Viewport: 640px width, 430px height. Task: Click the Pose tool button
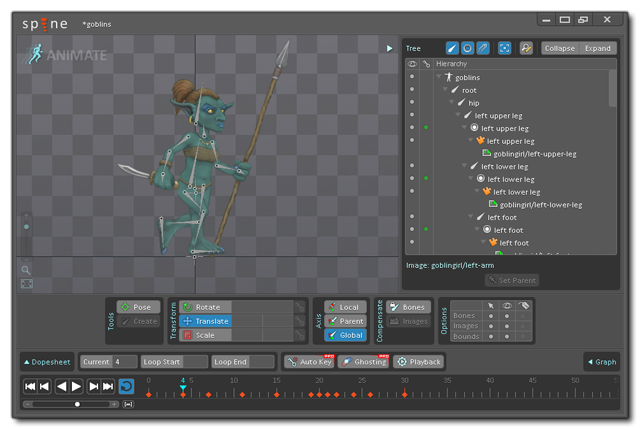pos(139,307)
